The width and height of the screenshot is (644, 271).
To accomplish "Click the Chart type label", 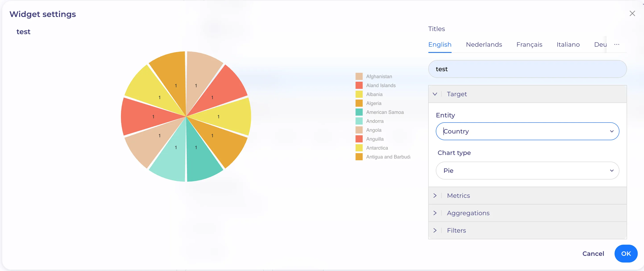I will tap(454, 153).
